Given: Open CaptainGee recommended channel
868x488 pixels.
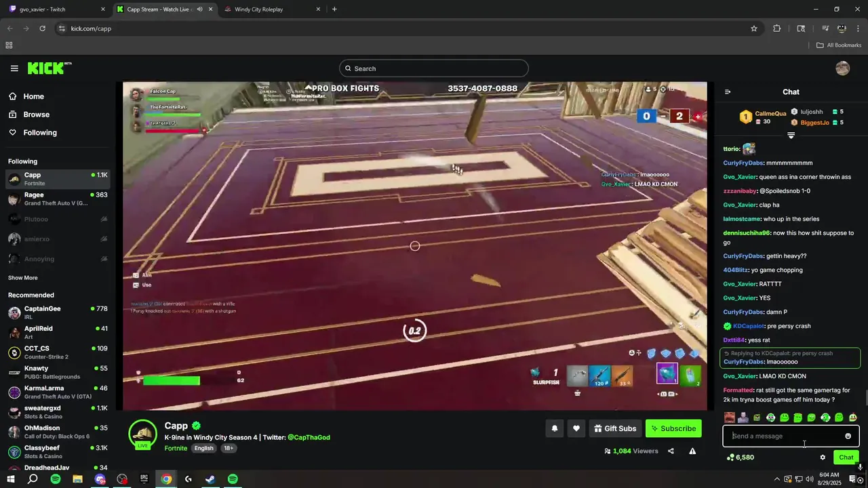Looking at the screenshot, I should pyautogui.click(x=58, y=312).
